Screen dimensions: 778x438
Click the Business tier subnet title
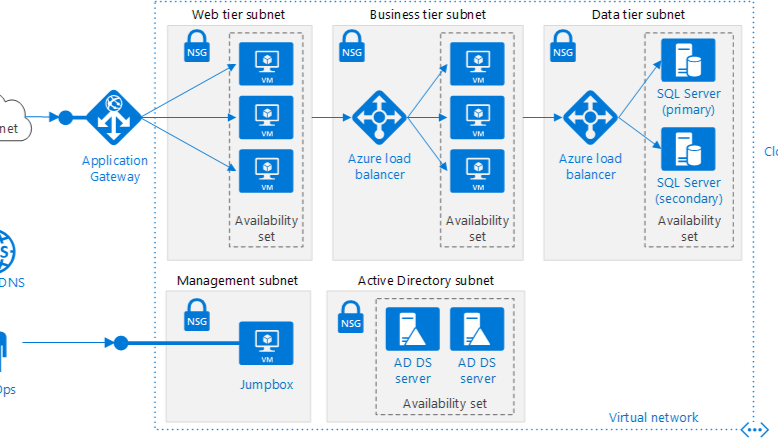coord(428,15)
